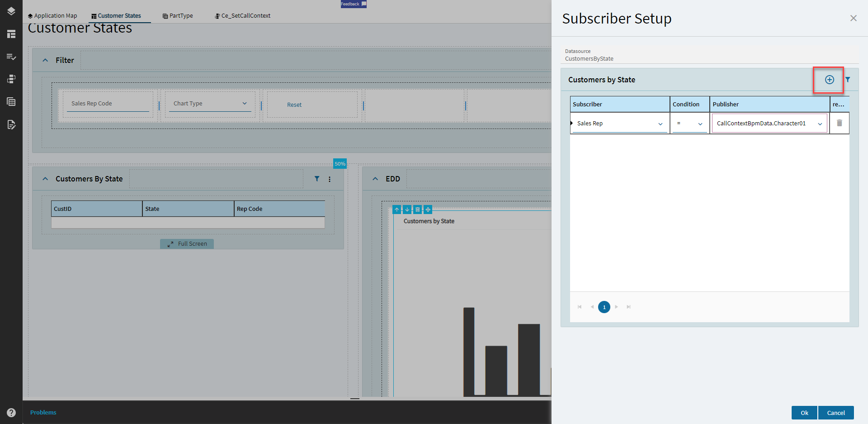Click the Ok button
The image size is (868, 424).
tap(804, 413)
